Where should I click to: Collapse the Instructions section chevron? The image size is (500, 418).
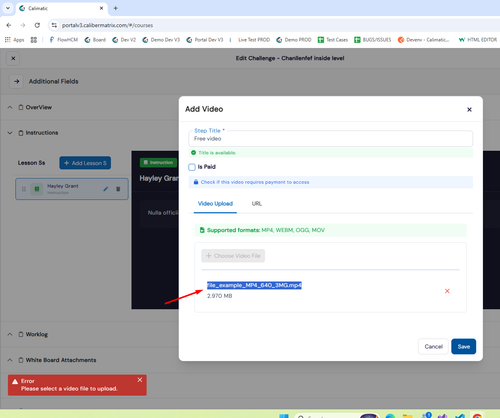tap(10, 133)
